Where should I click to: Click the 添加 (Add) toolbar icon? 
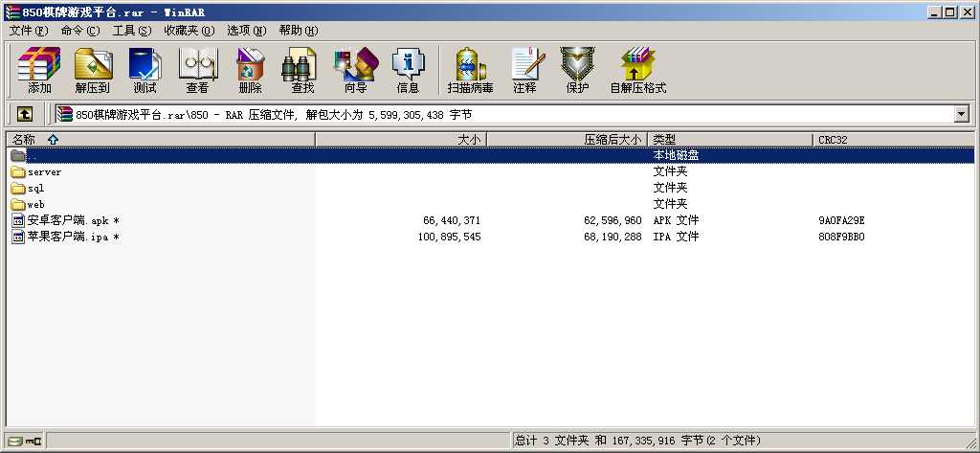point(38,63)
